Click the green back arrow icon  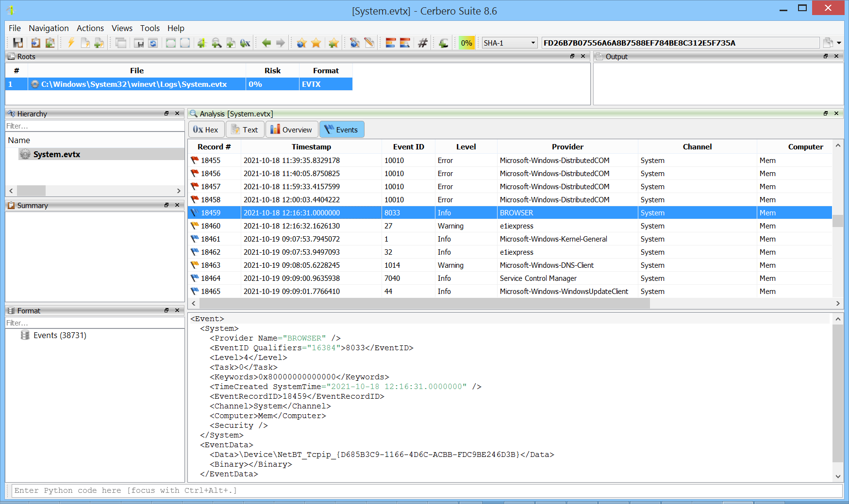[x=266, y=43]
